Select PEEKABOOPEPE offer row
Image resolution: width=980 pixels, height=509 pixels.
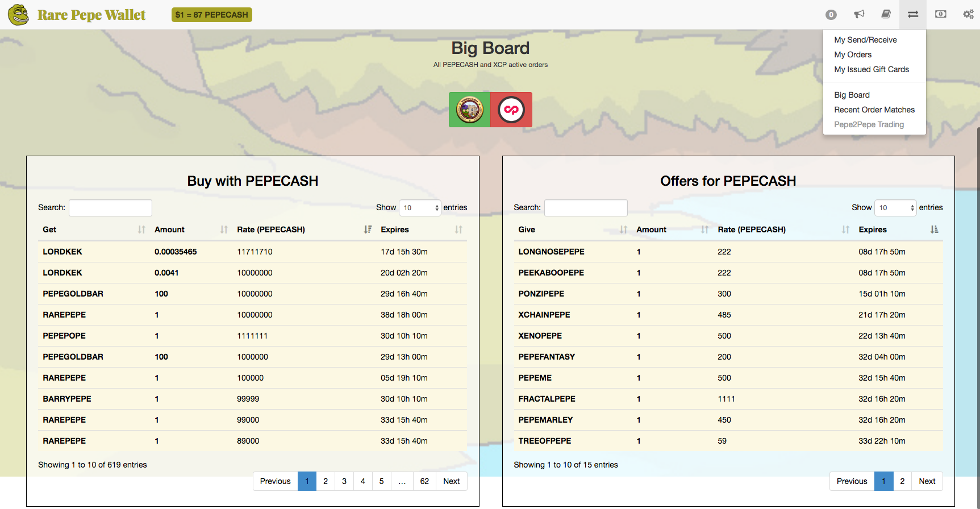[x=728, y=273]
